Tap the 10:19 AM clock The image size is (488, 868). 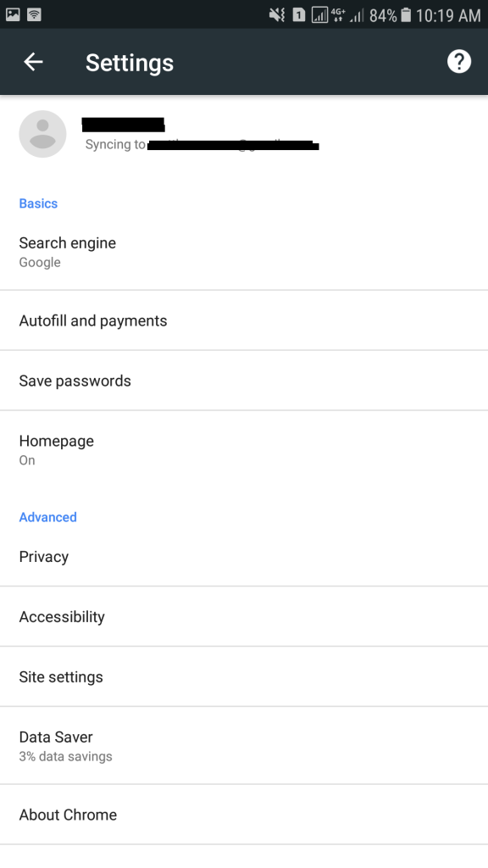tap(448, 15)
